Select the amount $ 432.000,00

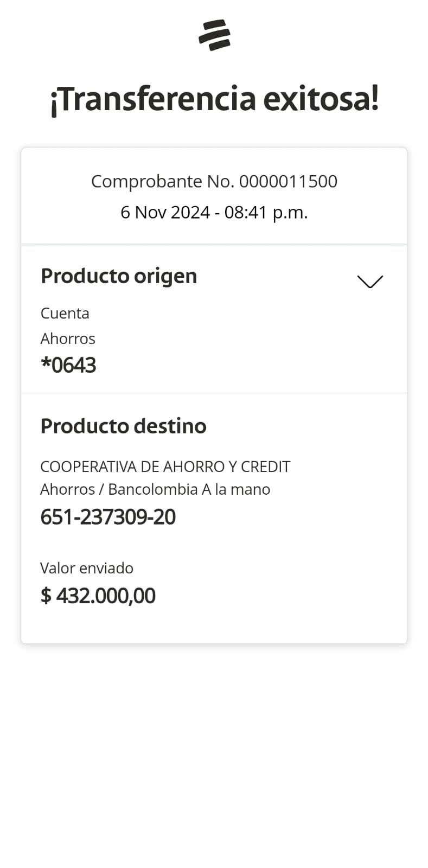pyautogui.click(x=98, y=596)
